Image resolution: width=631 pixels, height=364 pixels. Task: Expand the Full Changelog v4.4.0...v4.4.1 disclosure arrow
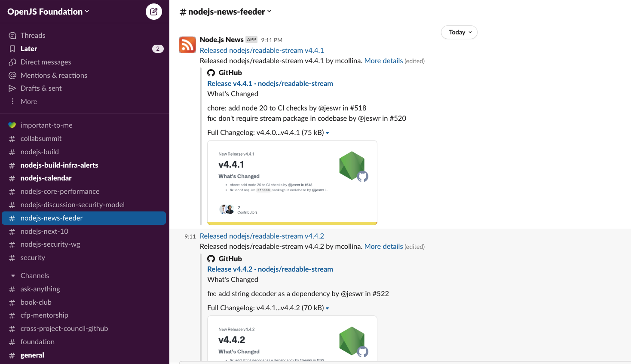(x=327, y=133)
